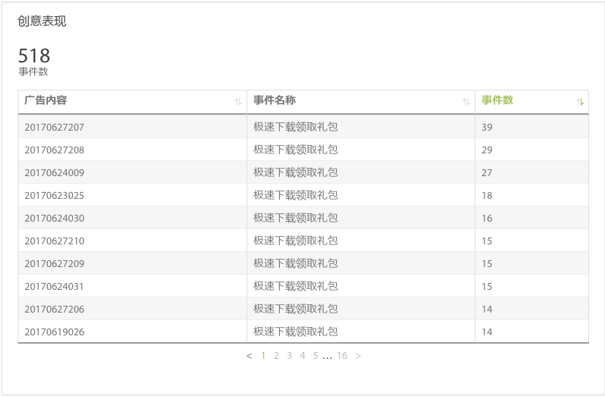Select page 4 in pagination
605x397 pixels.
click(x=302, y=356)
